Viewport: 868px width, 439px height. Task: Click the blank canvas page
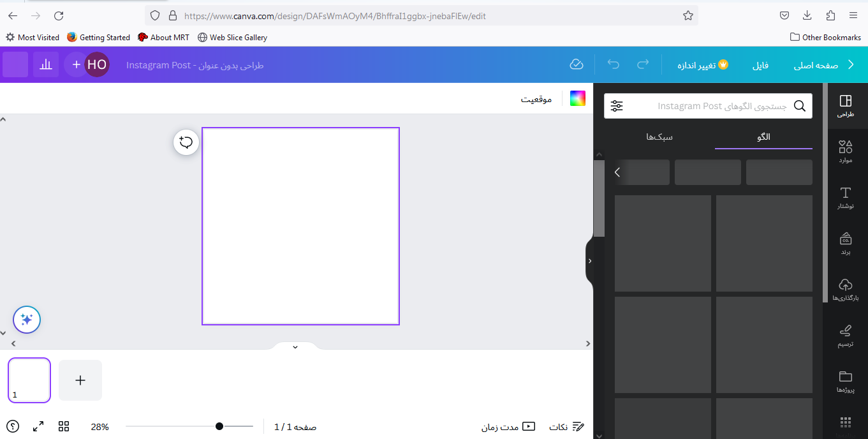[300, 226]
